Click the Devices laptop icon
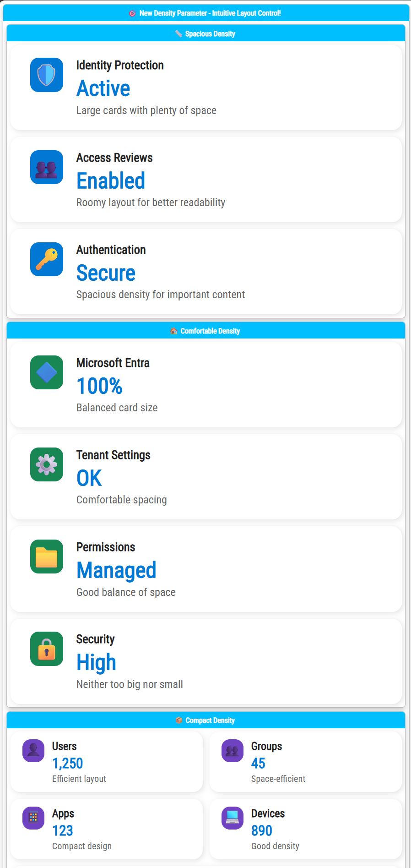Screen dimensions: 411x868 (233, 818)
